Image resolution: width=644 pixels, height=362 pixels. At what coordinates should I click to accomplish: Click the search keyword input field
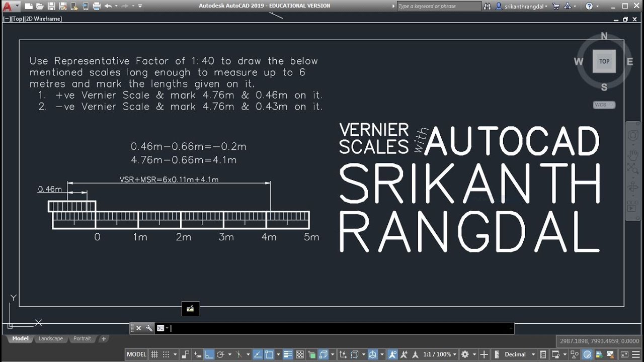pyautogui.click(x=439, y=6)
